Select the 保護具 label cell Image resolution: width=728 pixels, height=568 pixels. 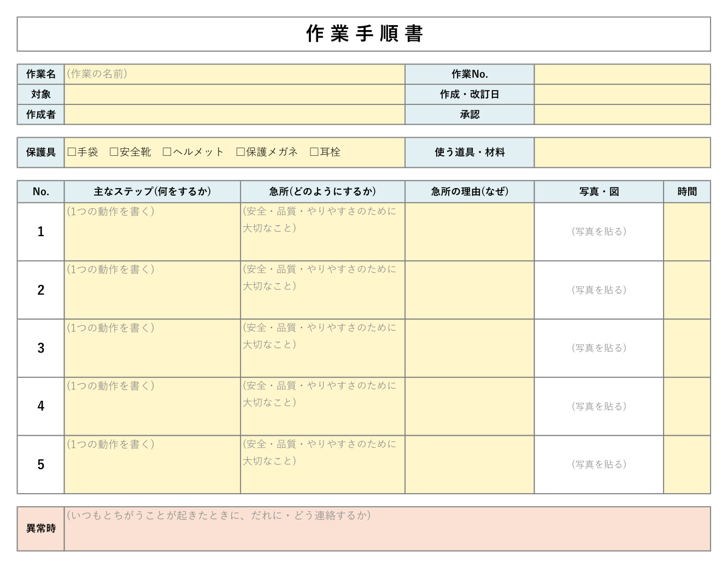[41, 153]
